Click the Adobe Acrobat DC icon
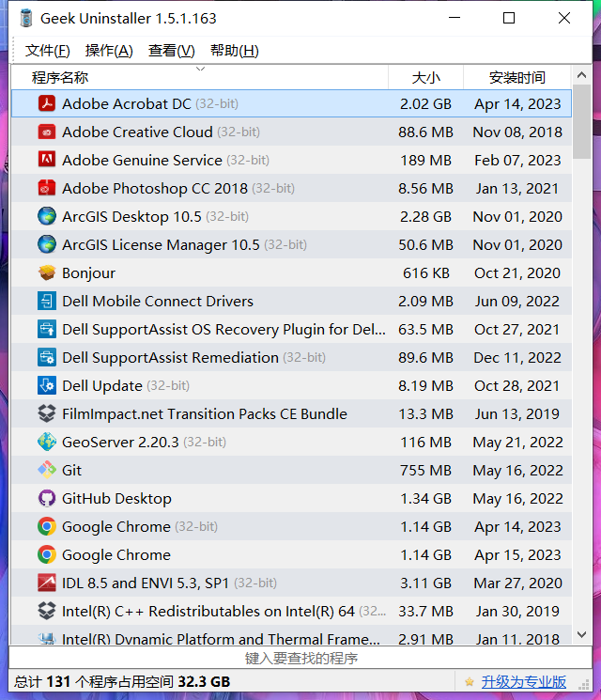Viewport: 601px width, 700px height. pos(47,103)
